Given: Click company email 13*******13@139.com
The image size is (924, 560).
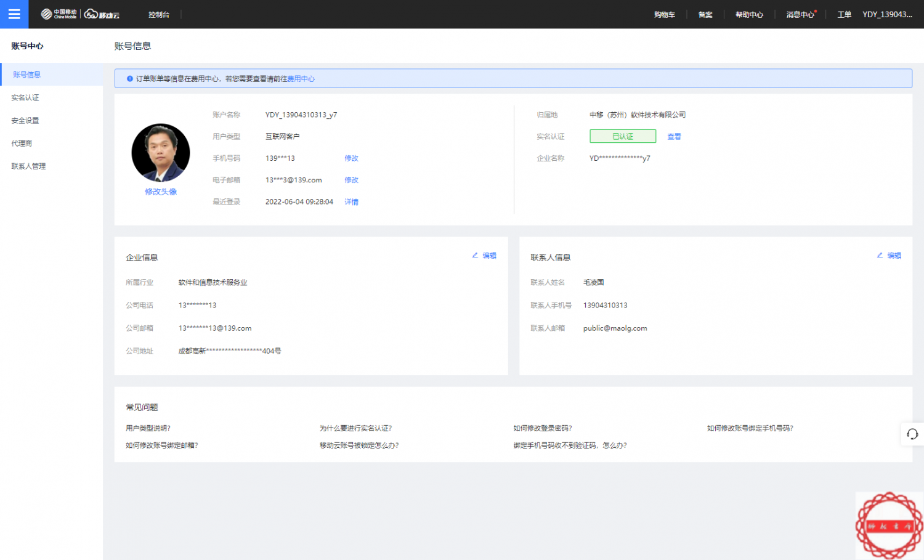Looking at the screenshot, I should (215, 328).
